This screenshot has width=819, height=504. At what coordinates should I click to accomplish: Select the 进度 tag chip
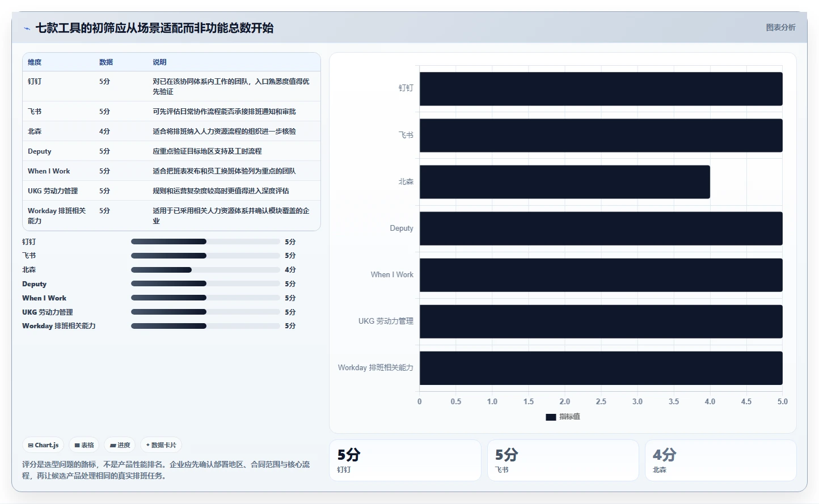(120, 445)
